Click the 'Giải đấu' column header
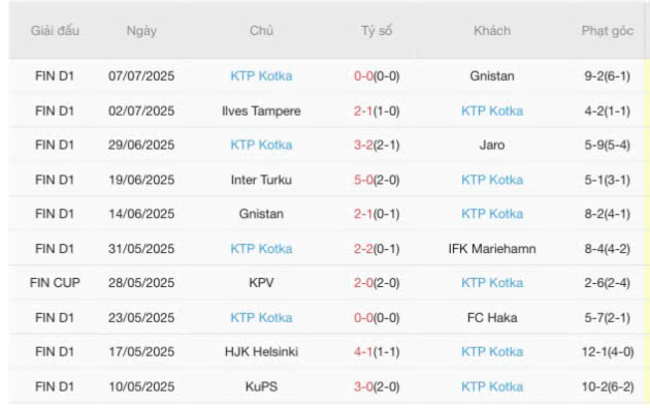 (54, 31)
